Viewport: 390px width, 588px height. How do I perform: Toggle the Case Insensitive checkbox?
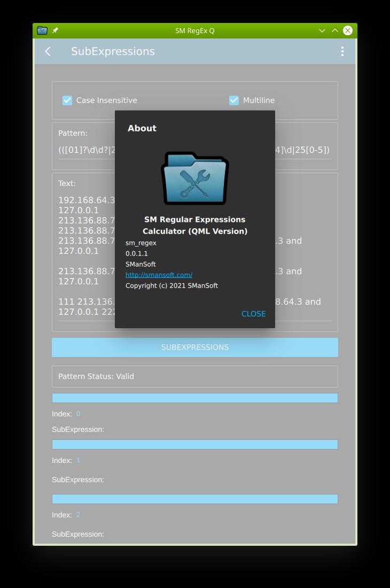[67, 100]
